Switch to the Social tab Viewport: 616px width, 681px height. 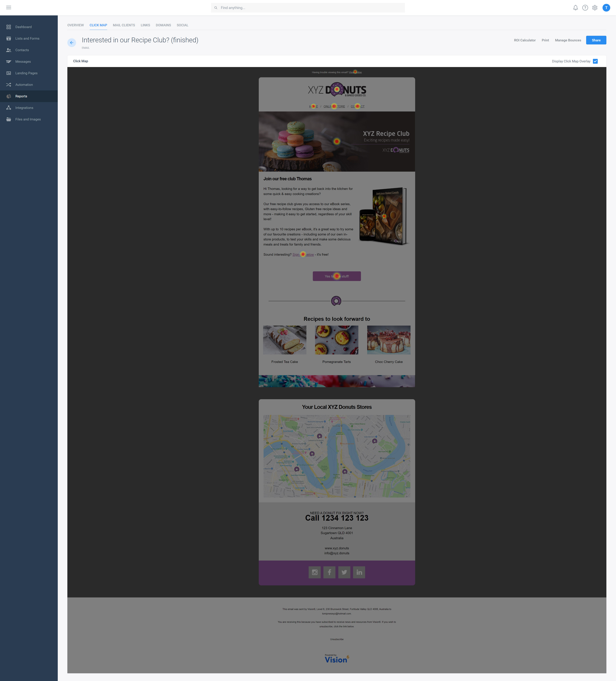(x=182, y=25)
